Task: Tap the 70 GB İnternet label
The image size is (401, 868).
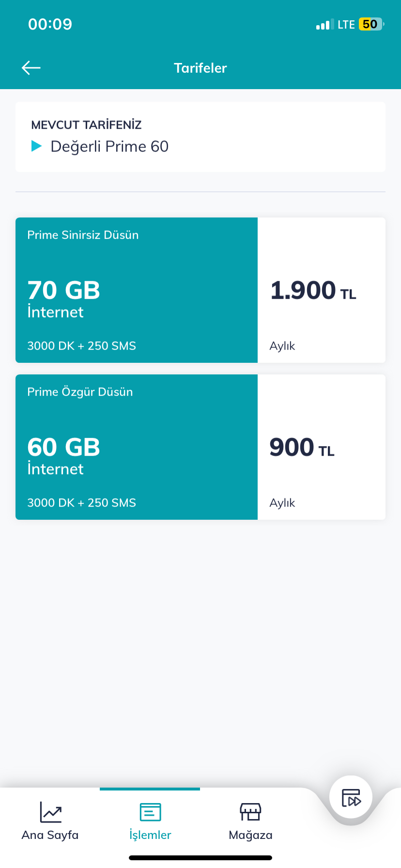Action: [63, 299]
